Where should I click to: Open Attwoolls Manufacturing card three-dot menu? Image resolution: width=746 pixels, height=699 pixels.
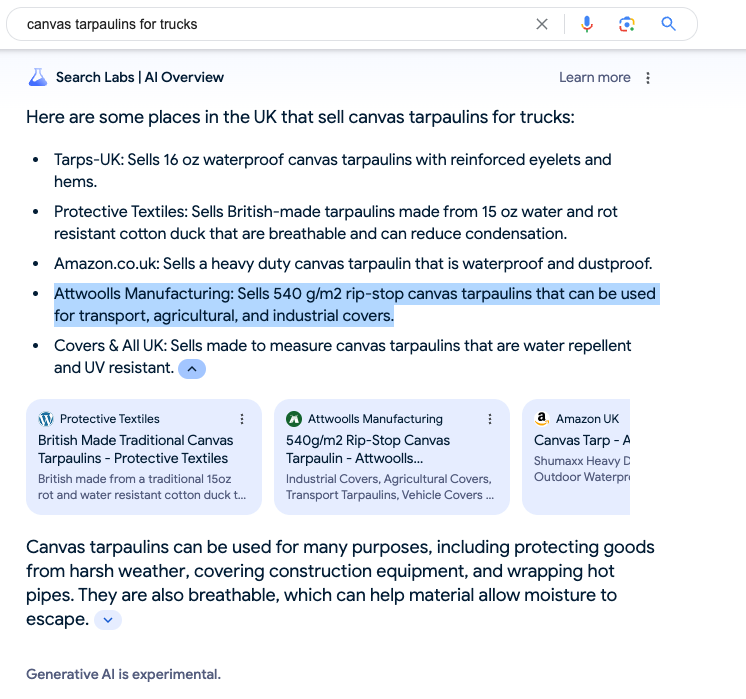[490, 419]
